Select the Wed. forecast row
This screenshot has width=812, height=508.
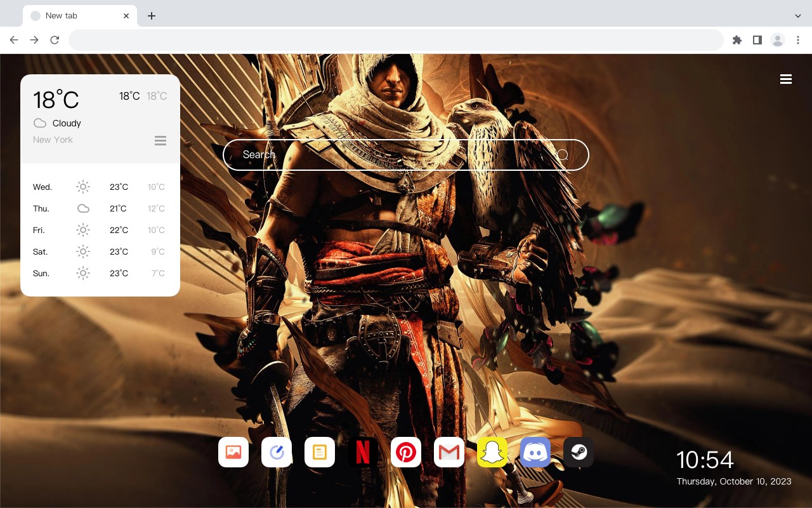(x=100, y=187)
